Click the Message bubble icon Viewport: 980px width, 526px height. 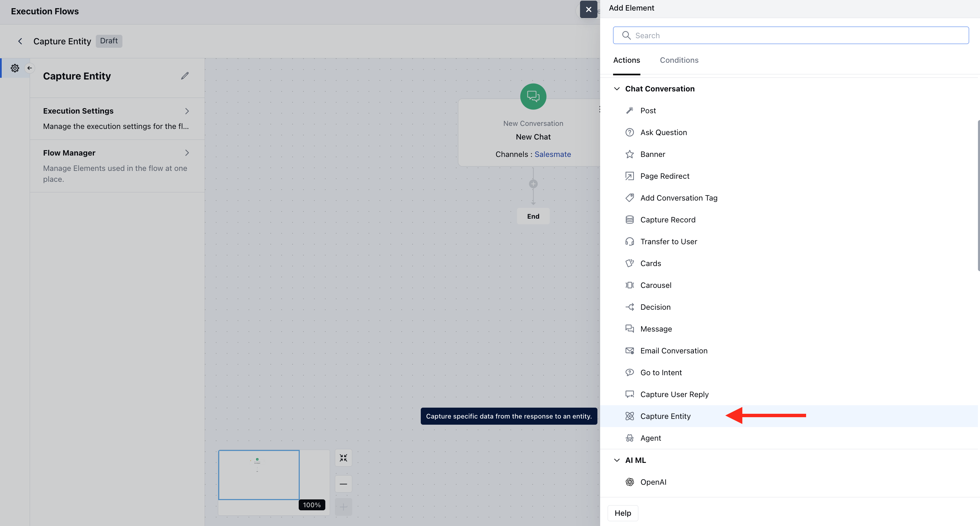tap(629, 329)
